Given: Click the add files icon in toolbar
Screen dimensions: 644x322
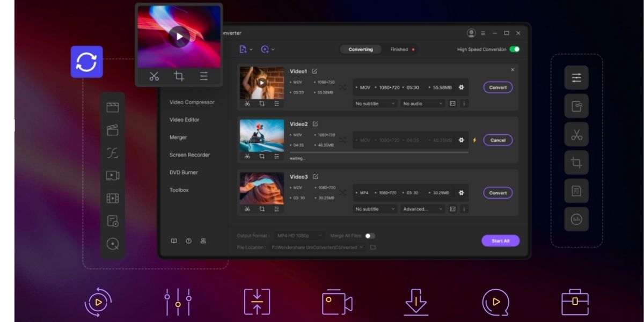Looking at the screenshot, I should point(244,49).
